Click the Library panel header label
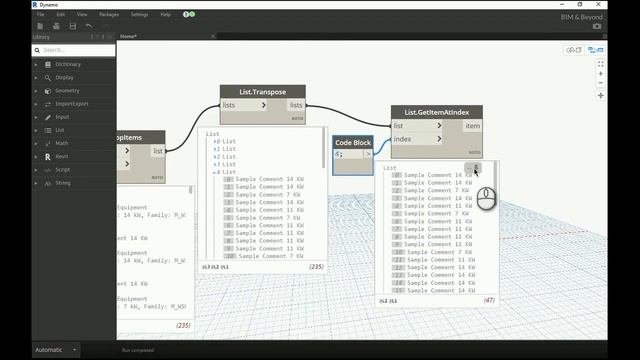 tap(41, 37)
